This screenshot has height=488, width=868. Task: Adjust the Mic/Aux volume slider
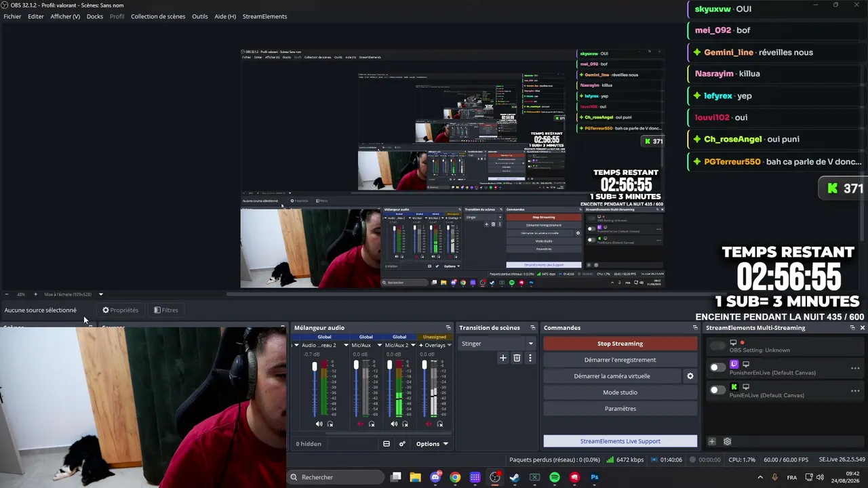click(x=356, y=388)
